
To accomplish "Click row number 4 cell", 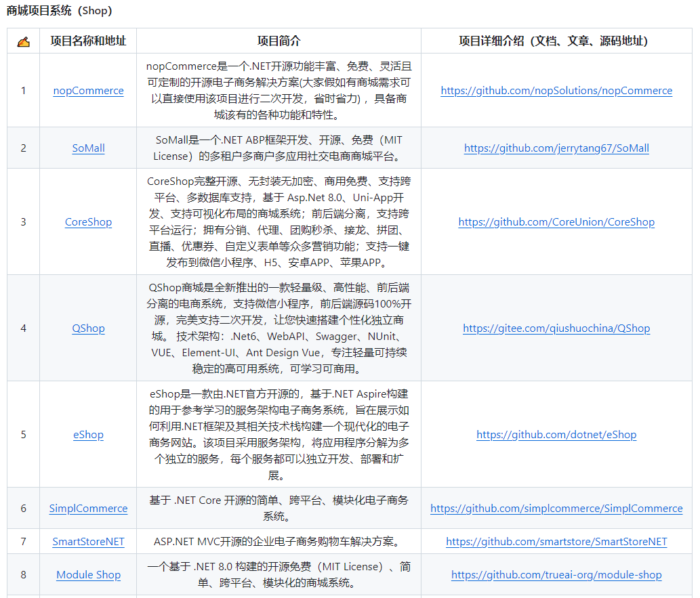I will [23, 328].
